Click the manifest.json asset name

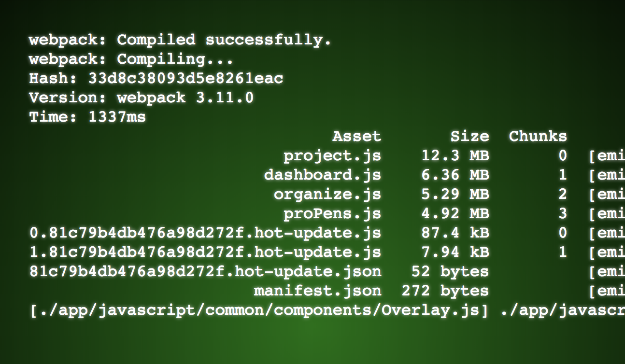(317, 291)
